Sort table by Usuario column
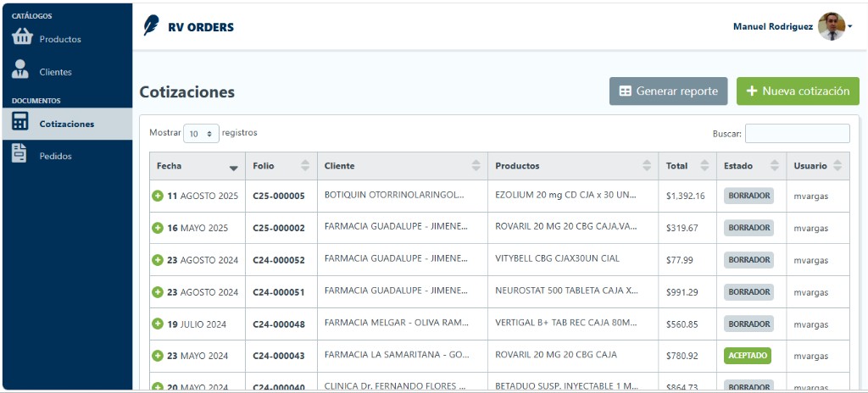868x393 pixels. 818,166
